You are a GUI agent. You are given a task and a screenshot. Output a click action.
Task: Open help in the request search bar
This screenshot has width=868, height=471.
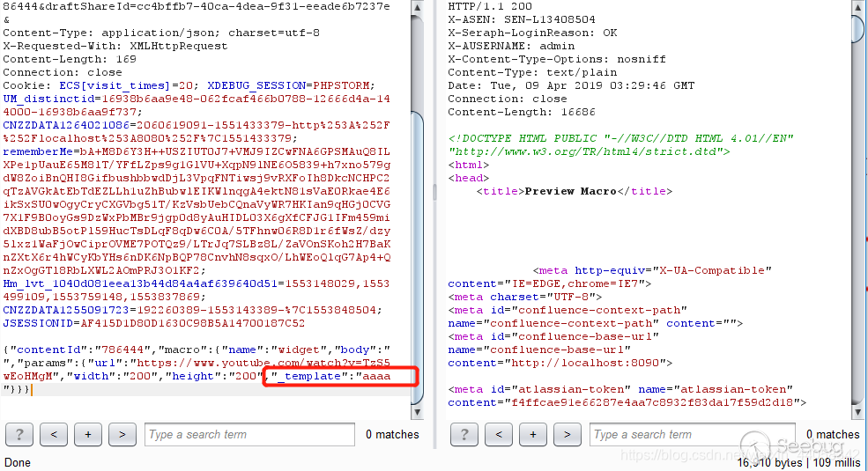coord(19,435)
